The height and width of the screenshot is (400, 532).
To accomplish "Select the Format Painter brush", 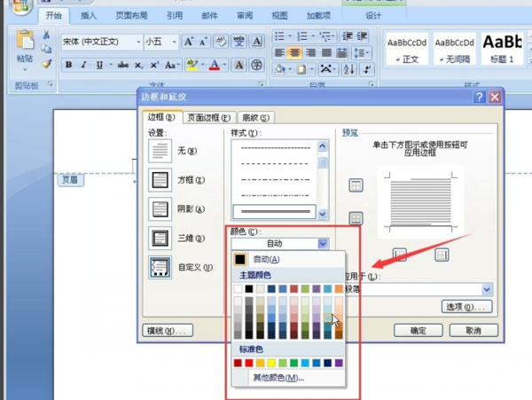I will [x=47, y=64].
